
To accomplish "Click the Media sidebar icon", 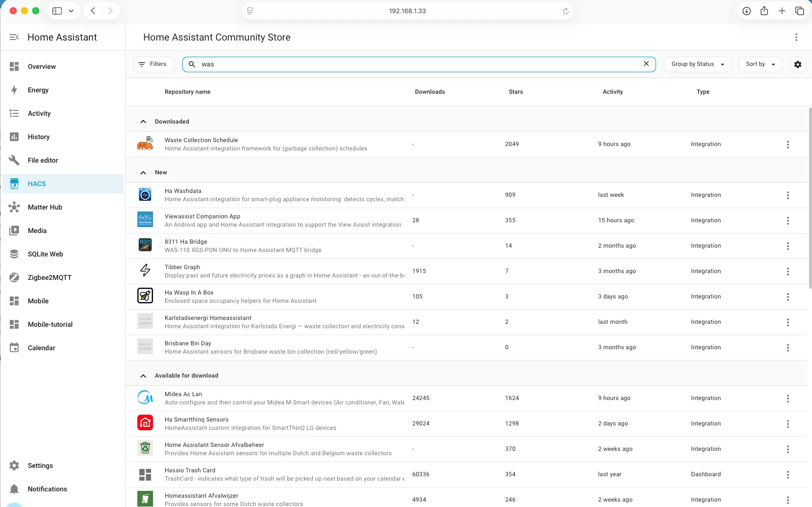I will (14, 231).
